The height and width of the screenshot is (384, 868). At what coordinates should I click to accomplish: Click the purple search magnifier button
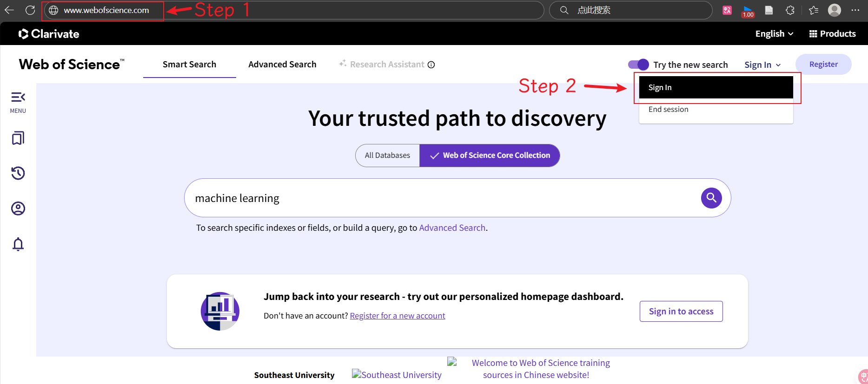[711, 198]
